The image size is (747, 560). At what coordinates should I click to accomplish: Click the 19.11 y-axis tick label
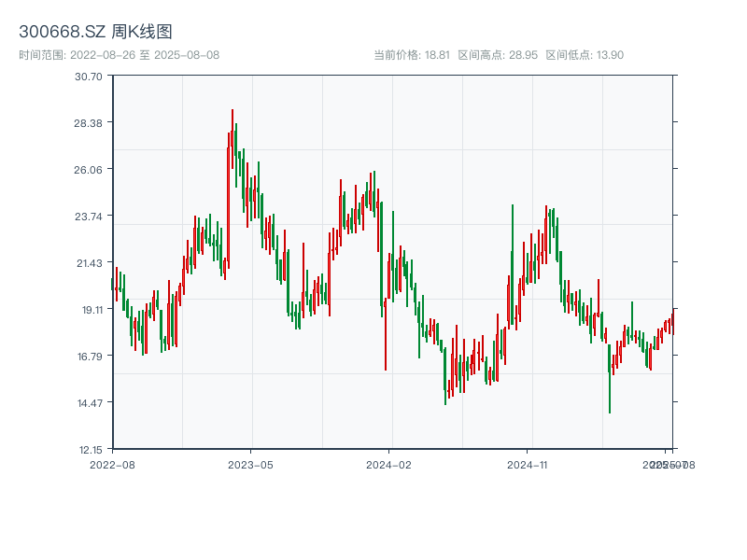[88, 310]
